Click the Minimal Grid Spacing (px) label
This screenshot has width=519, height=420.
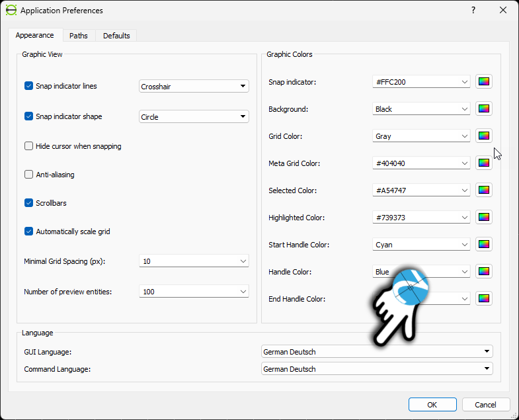(x=65, y=261)
